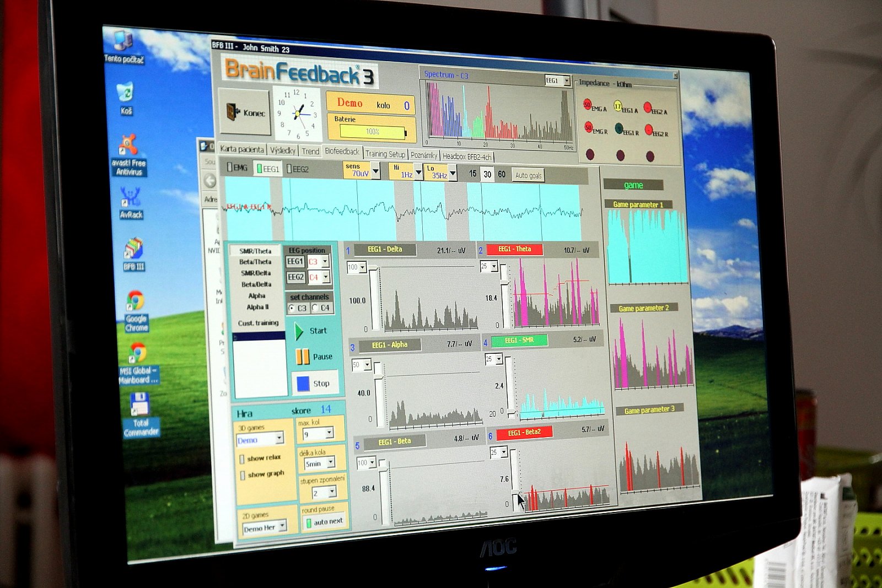Click the Game parameter 1 graph
The image size is (882, 588).
(647, 247)
